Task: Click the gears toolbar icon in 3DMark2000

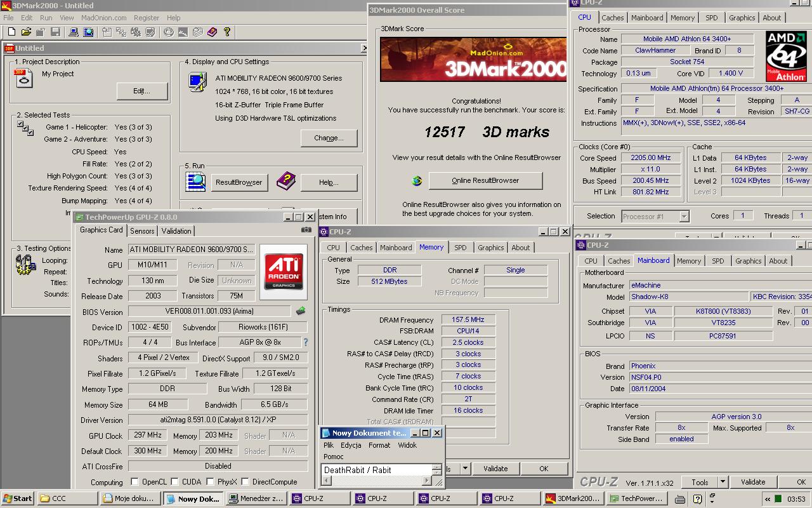Action: click(x=136, y=32)
